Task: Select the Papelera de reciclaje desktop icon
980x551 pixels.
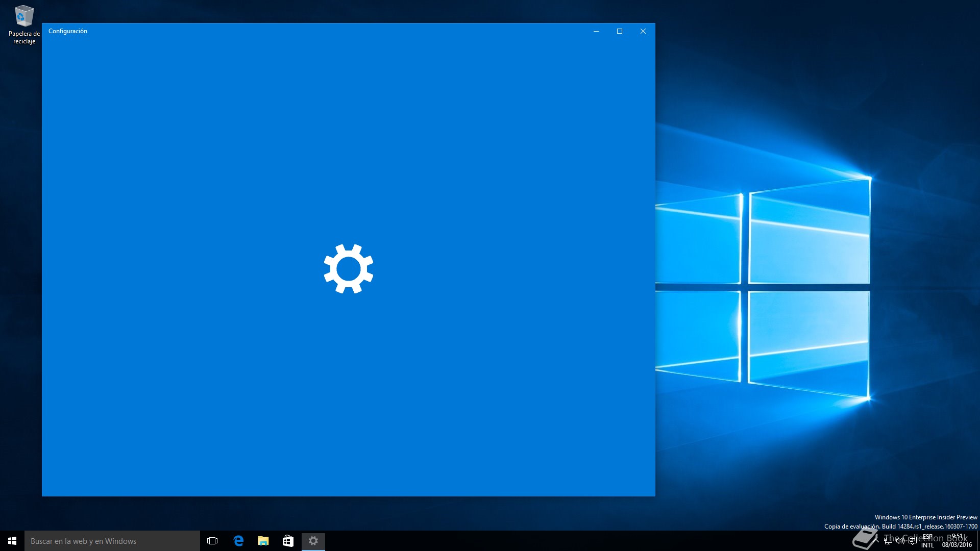Action: [24, 24]
